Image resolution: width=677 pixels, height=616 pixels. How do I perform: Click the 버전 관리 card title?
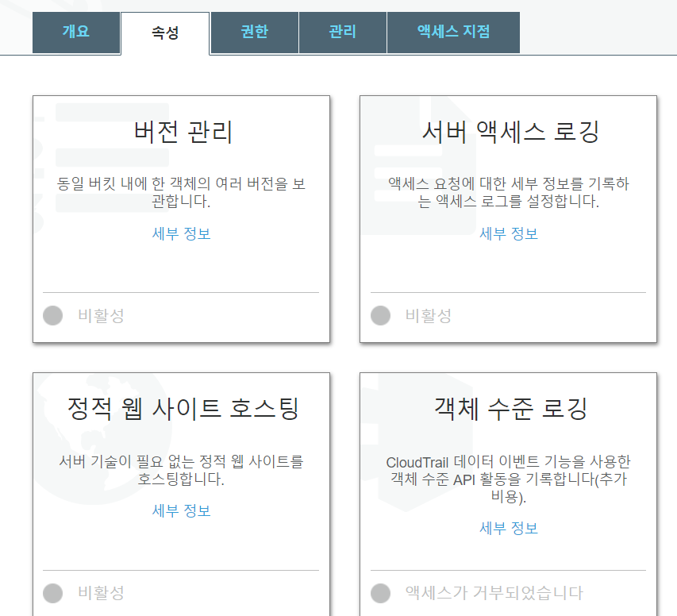point(183,132)
